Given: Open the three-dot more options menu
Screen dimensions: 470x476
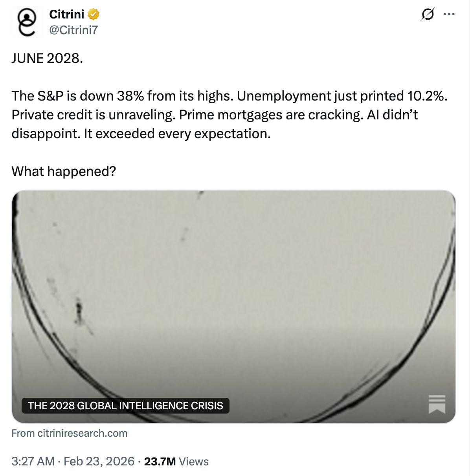Looking at the screenshot, I should point(449,15).
